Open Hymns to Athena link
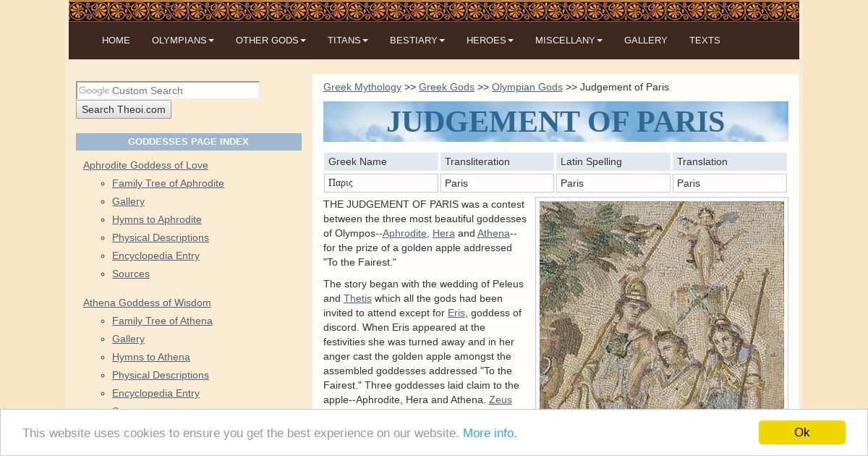Screen dimensions: 868x456 tap(151, 357)
